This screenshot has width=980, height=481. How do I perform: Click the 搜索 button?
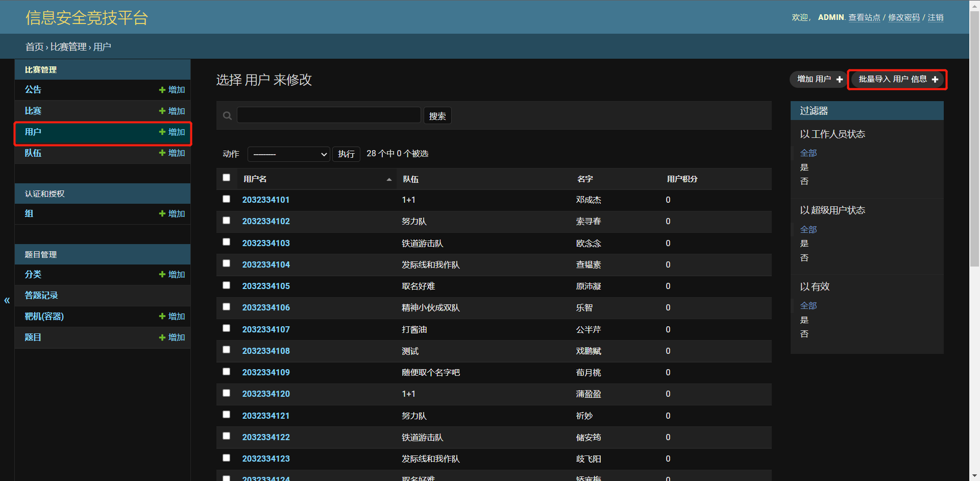tap(437, 116)
